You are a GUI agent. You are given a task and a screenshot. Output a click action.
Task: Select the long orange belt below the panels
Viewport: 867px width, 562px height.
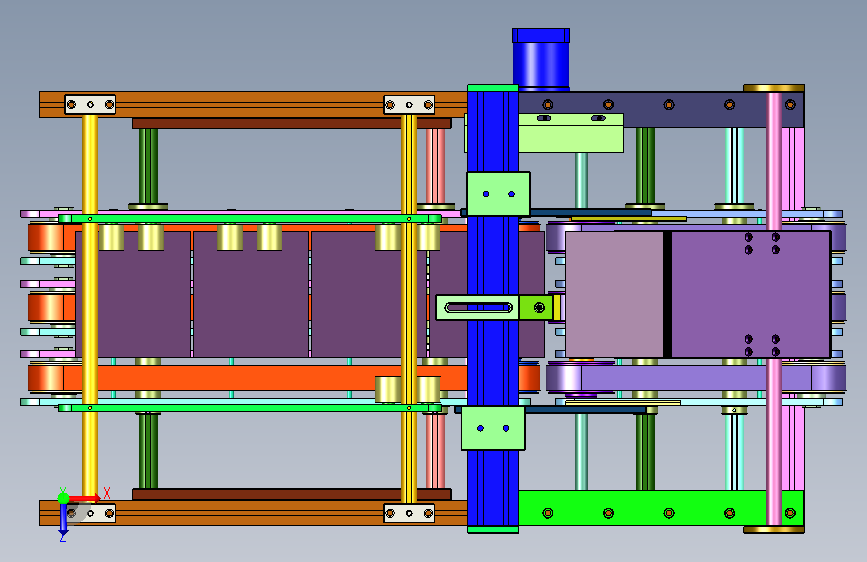click(x=265, y=378)
